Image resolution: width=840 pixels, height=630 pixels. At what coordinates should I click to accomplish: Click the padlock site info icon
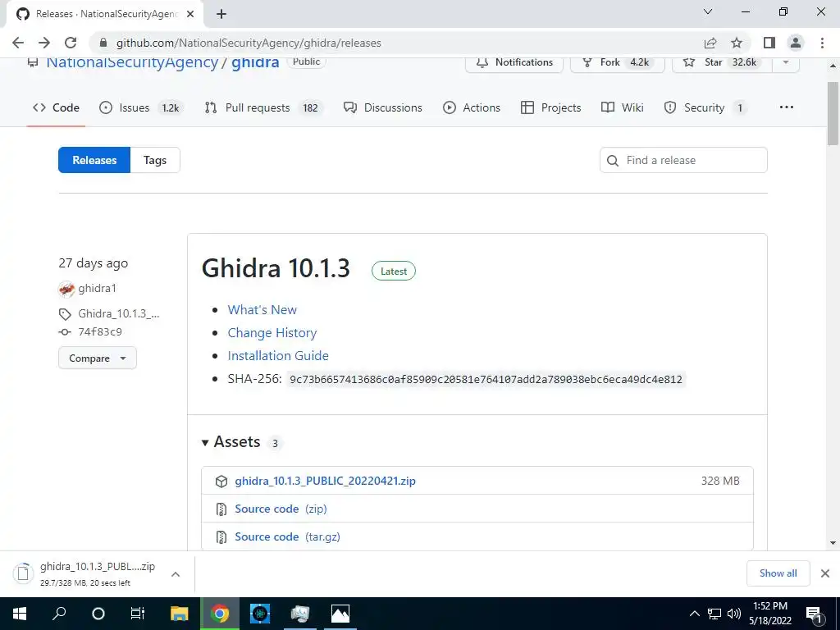click(103, 43)
